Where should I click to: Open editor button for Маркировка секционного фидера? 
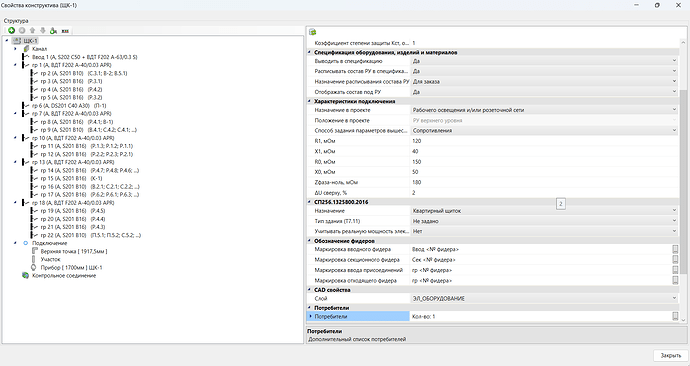click(x=675, y=260)
